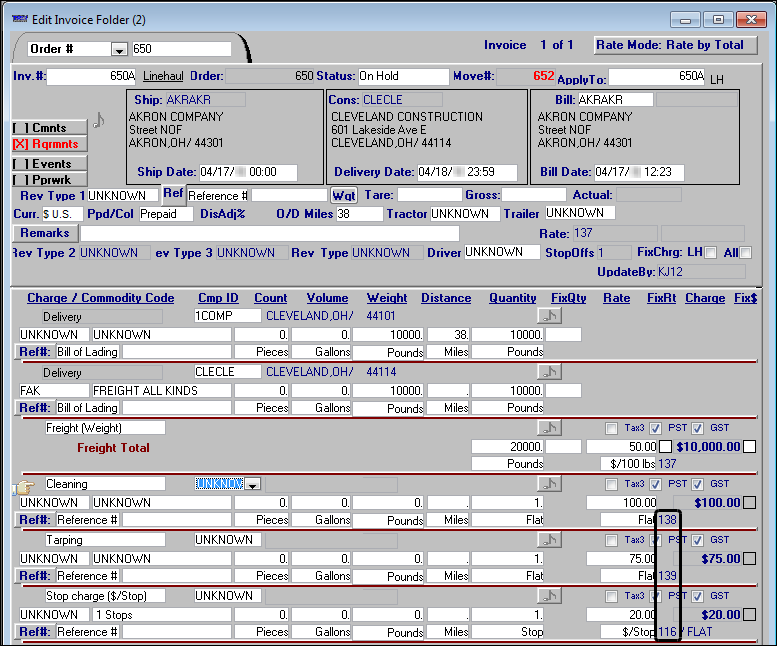Click the O/D Miles input field
This screenshot has height=646, width=777.
(358, 214)
